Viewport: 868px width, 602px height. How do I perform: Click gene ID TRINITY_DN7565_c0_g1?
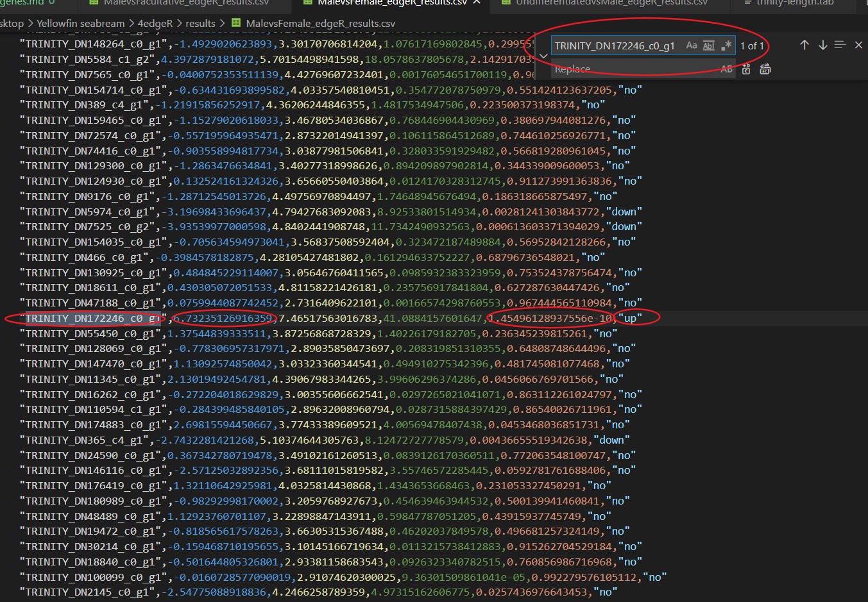87,75
